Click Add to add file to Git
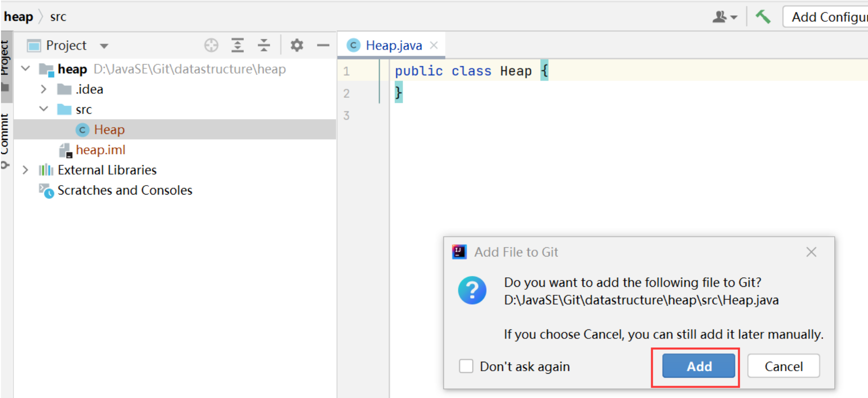Viewport: 868px width, 398px height. [x=698, y=366]
